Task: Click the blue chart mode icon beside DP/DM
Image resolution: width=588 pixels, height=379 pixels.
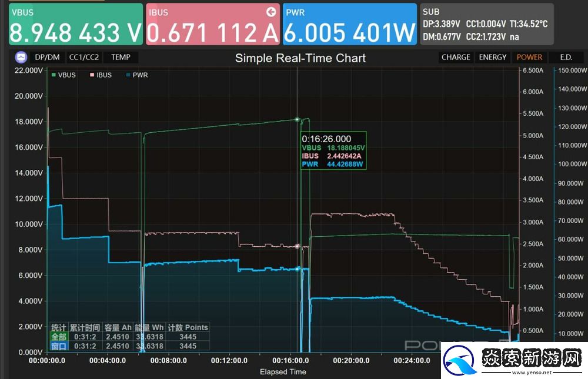Action: [21, 58]
